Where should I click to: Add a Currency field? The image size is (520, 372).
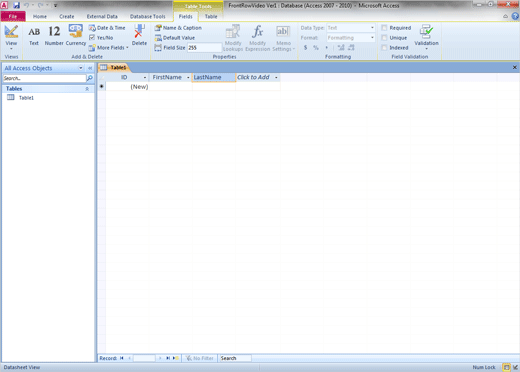click(76, 35)
